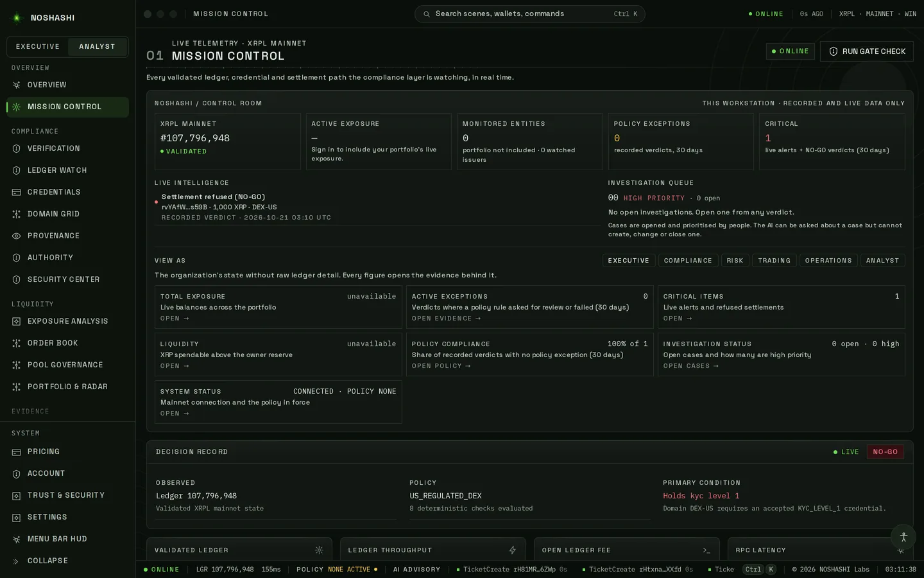Click the Pool Governance icon
The height and width of the screenshot is (578, 924).
(17, 365)
